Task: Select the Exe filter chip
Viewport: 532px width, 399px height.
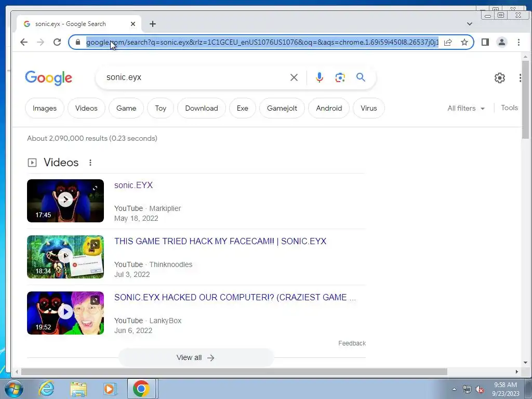Action: click(x=242, y=108)
